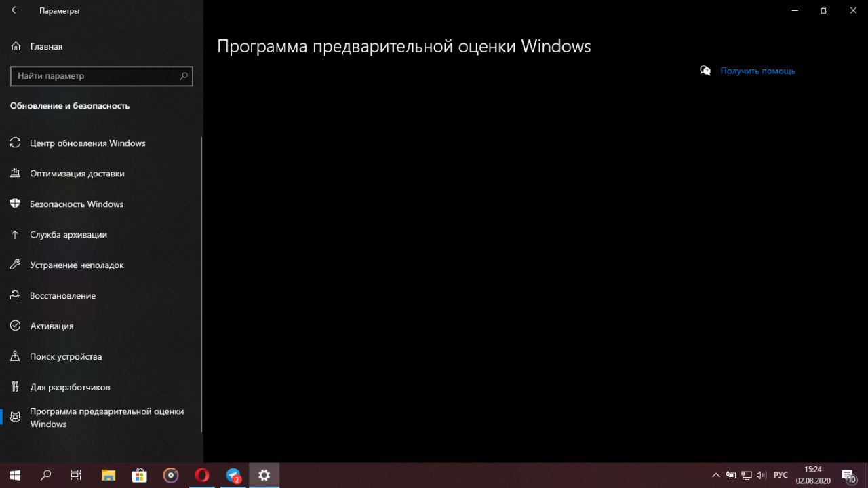The image size is (868, 488).
Task: Open the round disc app on taskbar
Action: tap(171, 475)
